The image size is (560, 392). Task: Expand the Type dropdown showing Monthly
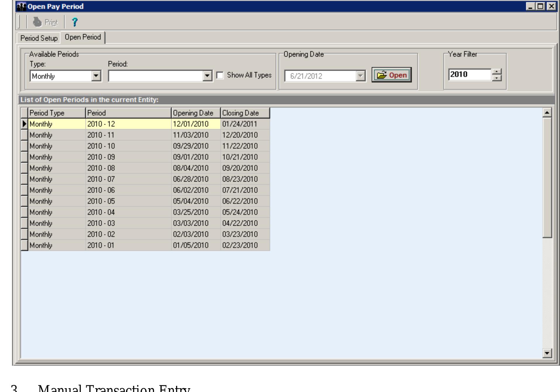tap(96, 76)
